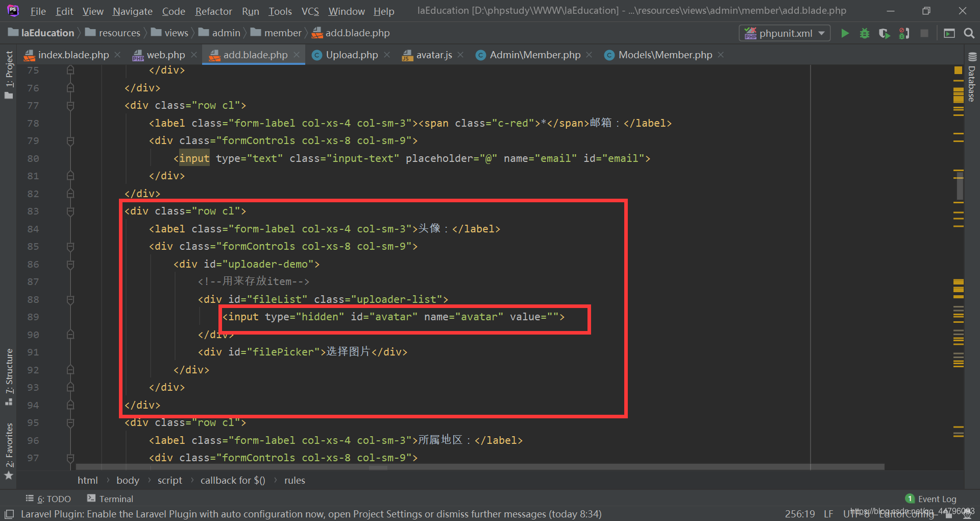Click the vertical scrollbar thumb
Image resolution: width=980 pixels, height=521 pixels.
coord(960,186)
